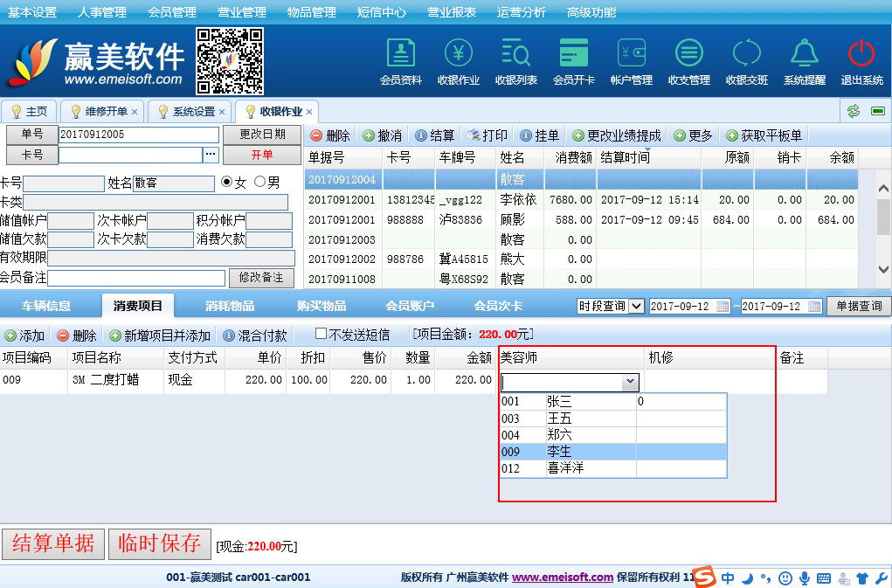Select the 女 gender radio button
892x588 pixels.
coord(227,183)
